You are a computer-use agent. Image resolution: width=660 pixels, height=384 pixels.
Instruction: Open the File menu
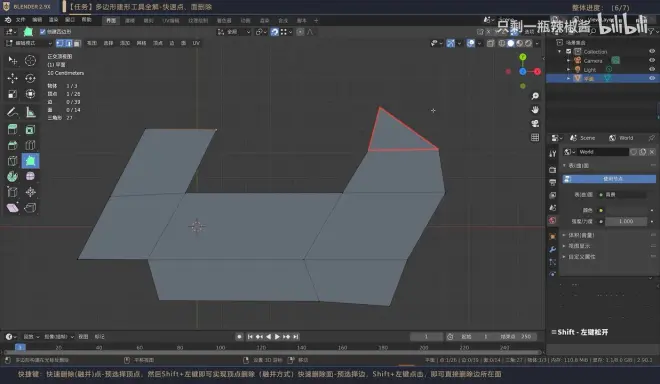coord(20,20)
